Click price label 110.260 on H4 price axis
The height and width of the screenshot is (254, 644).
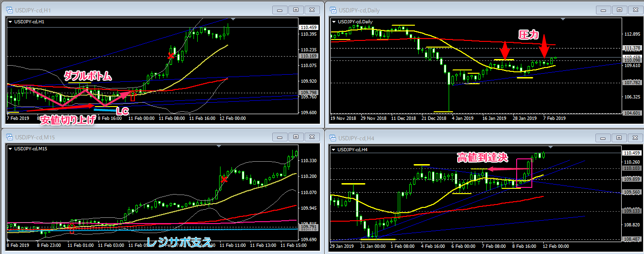tap(632, 161)
